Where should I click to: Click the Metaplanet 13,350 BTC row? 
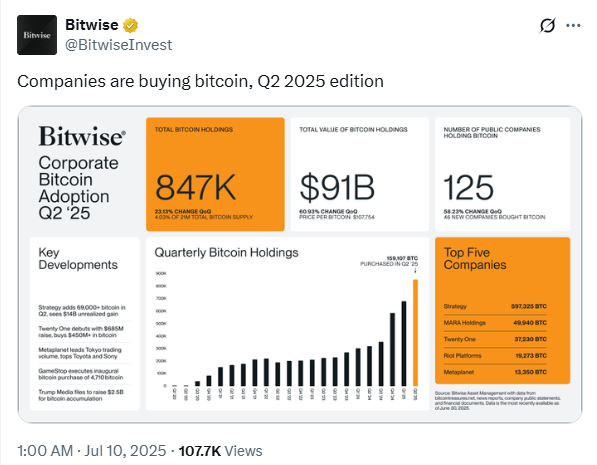[x=495, y=372]
